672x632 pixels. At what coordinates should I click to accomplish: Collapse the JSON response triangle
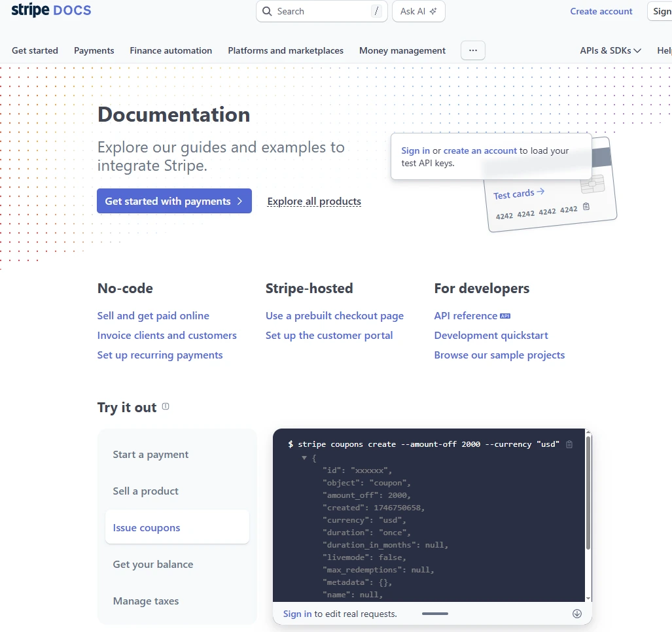304,457
